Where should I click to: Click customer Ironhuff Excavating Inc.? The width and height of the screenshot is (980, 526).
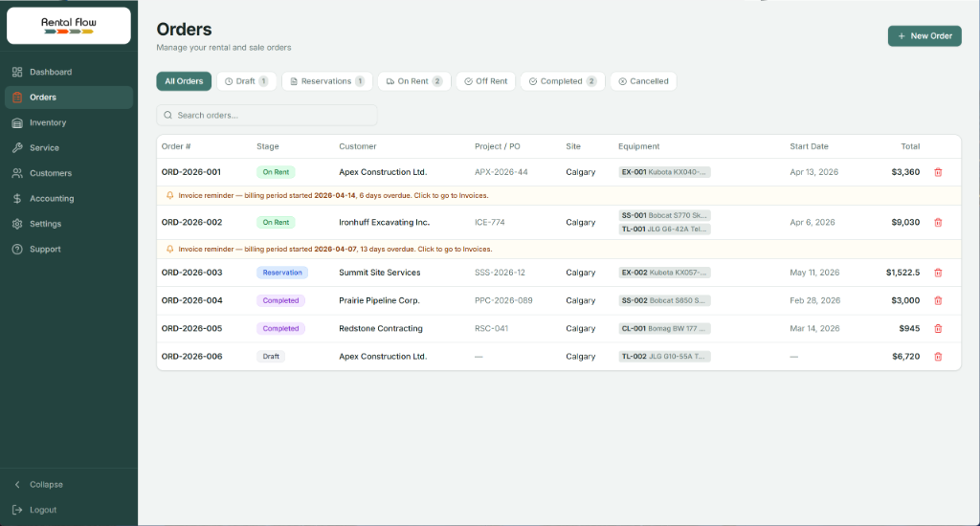click(384, 223)
